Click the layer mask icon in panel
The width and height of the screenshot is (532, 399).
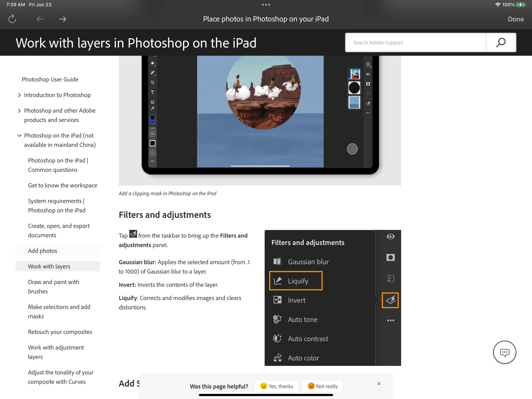click(390, 258)
